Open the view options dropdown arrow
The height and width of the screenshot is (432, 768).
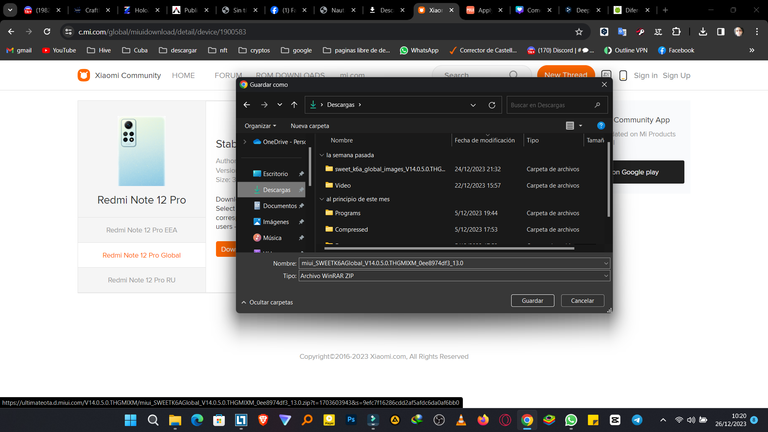point(581,126)
